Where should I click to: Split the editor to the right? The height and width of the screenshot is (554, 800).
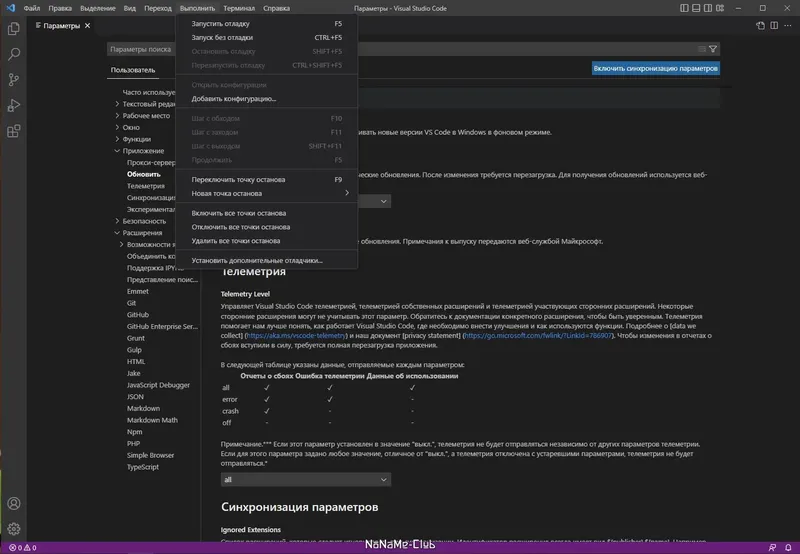(774, 26)
